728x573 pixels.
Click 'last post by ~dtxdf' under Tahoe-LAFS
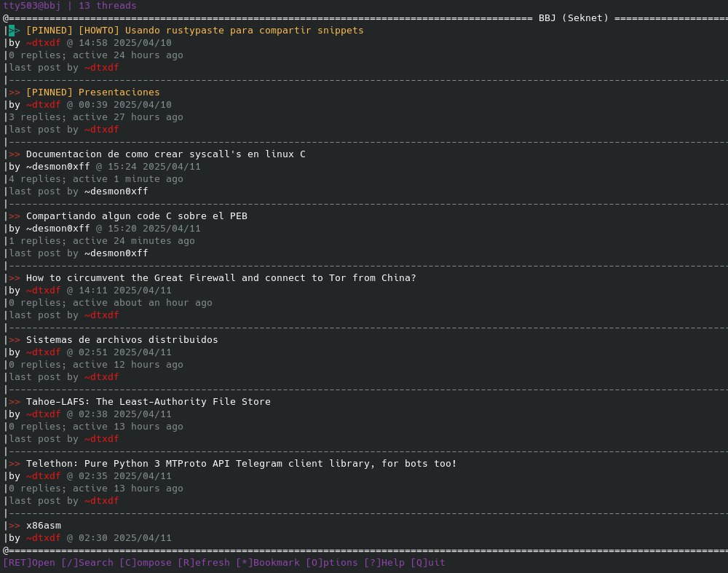click(x=64, y=439)
